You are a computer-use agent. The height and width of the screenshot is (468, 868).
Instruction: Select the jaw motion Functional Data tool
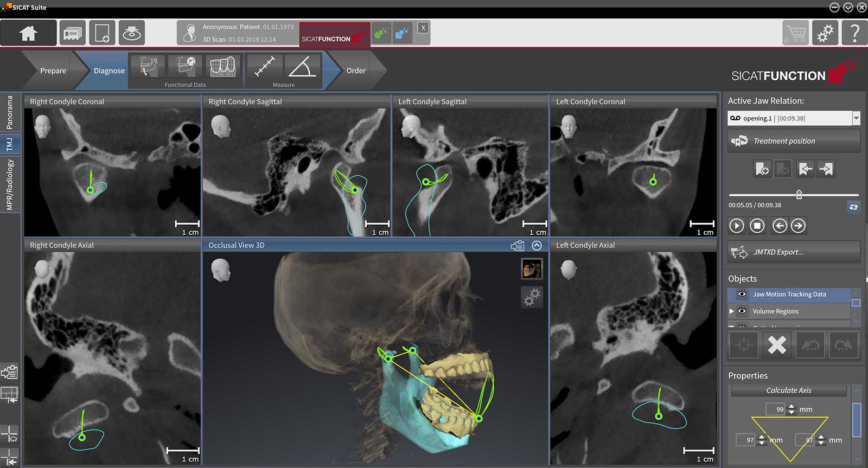(x=148, y=67)
